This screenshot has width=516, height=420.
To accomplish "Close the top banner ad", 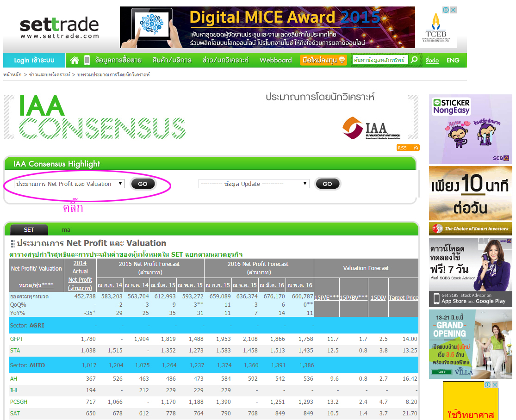I will click(454, 10).
